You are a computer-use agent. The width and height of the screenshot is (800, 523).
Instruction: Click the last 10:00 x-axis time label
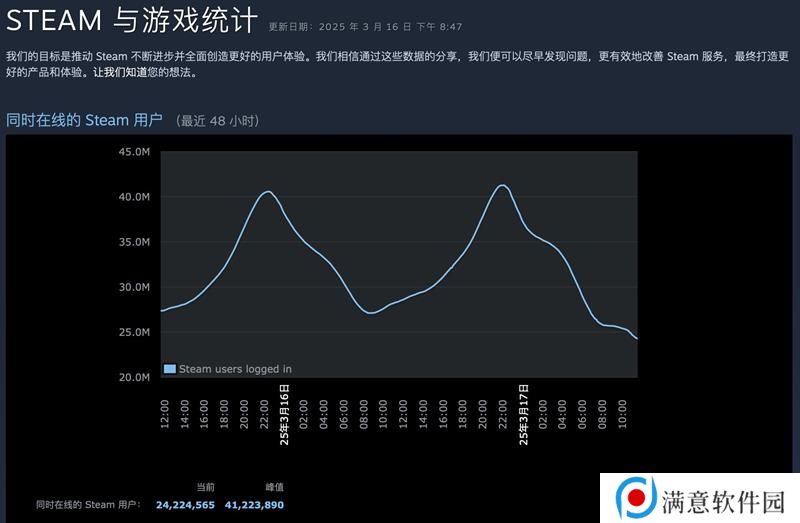pos(622,414)
